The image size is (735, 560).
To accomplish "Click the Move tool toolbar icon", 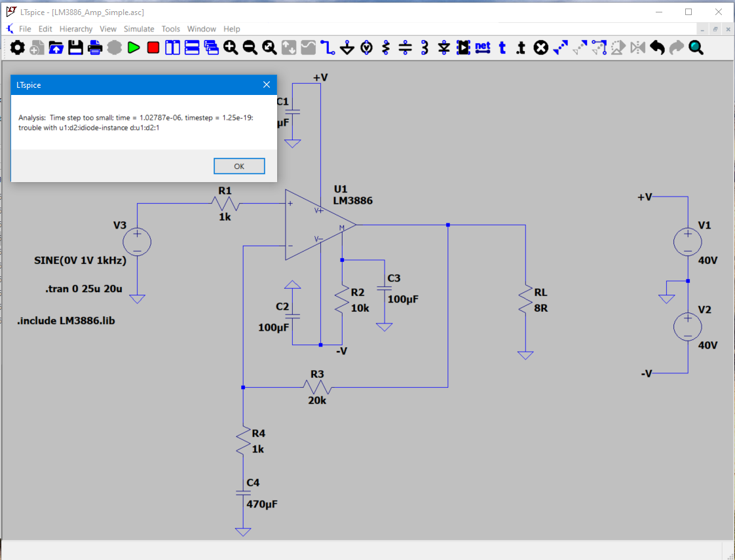I will pyautogui.click(x=580, y=47).
